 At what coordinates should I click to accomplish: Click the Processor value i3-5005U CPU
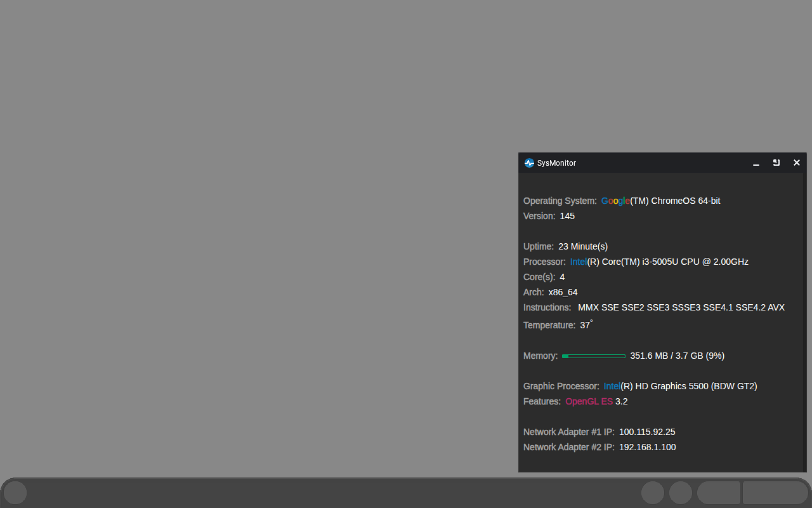pos(659,262)
